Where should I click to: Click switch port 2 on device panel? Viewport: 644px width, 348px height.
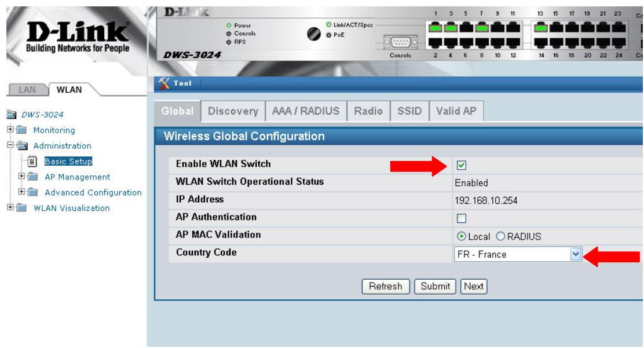(436, 42)
